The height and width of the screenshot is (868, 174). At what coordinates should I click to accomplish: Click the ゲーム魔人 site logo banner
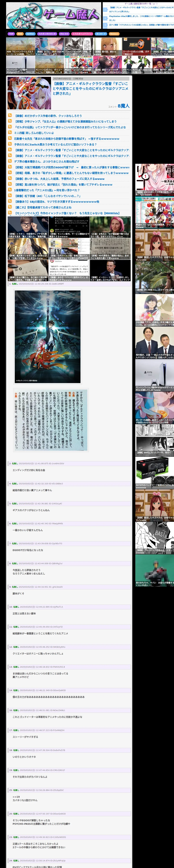click(54, 16)
